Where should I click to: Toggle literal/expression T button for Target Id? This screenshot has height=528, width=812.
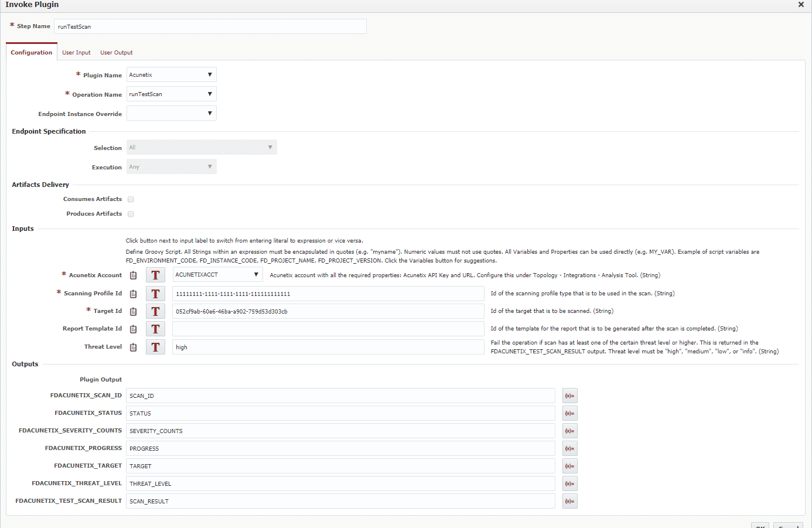tap(155, 311)
